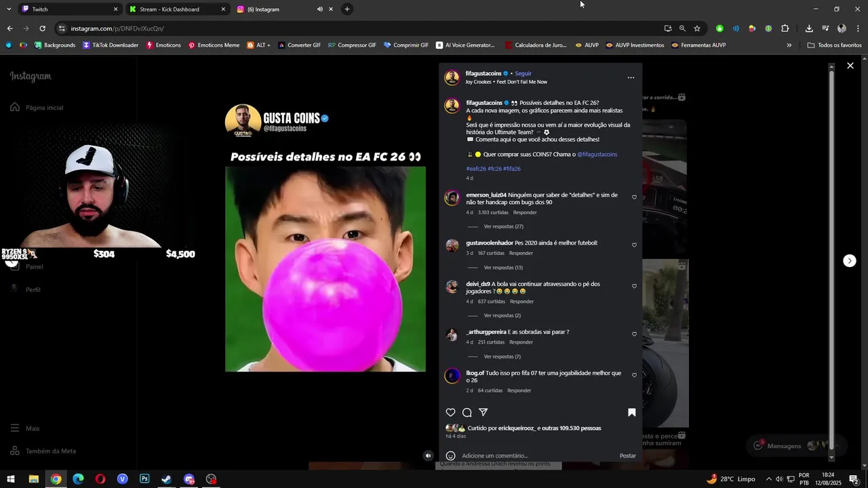
Task: Open erickqueirooz_ profile from likes line
Action: 518,428
